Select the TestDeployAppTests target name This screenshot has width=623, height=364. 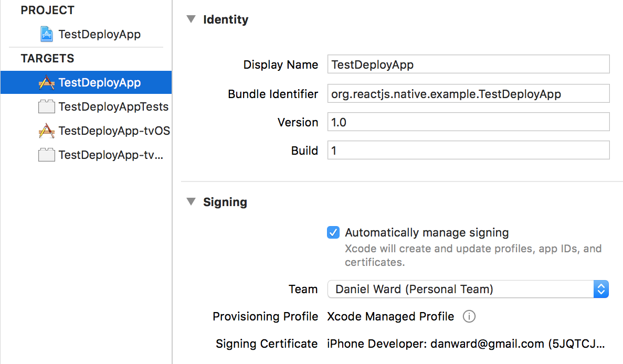click(x=113, y=107)
